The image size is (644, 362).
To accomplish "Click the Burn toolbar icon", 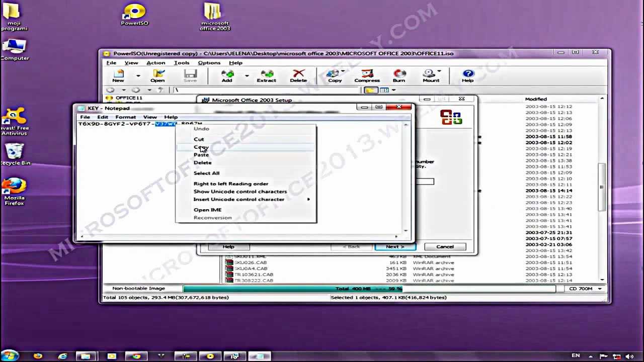I will click(399, 76).
